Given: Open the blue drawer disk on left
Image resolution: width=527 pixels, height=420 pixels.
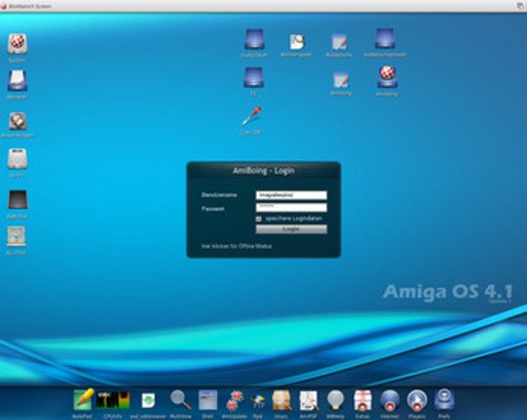Looking at the screenshot, I should (x=18, y=80).
